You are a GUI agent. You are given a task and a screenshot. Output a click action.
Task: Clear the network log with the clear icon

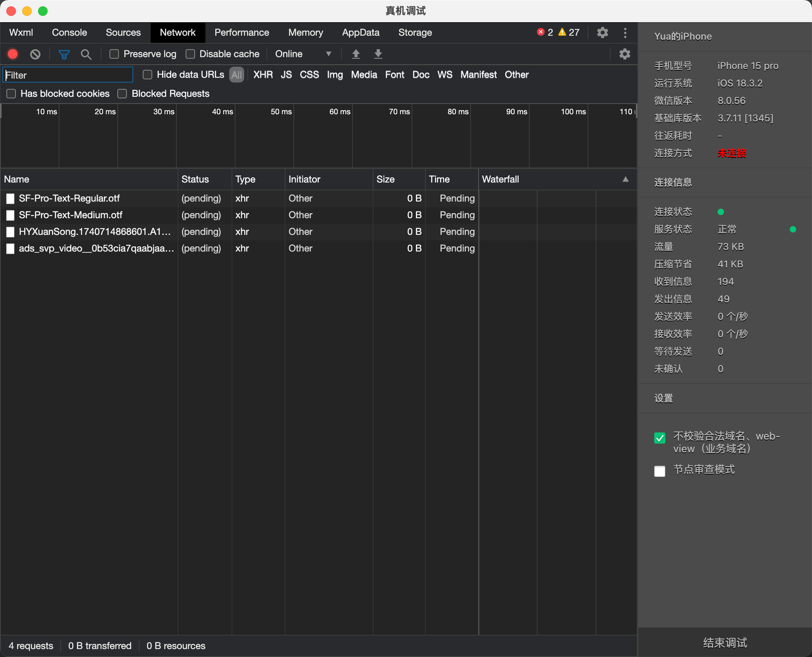coord(35,54)
